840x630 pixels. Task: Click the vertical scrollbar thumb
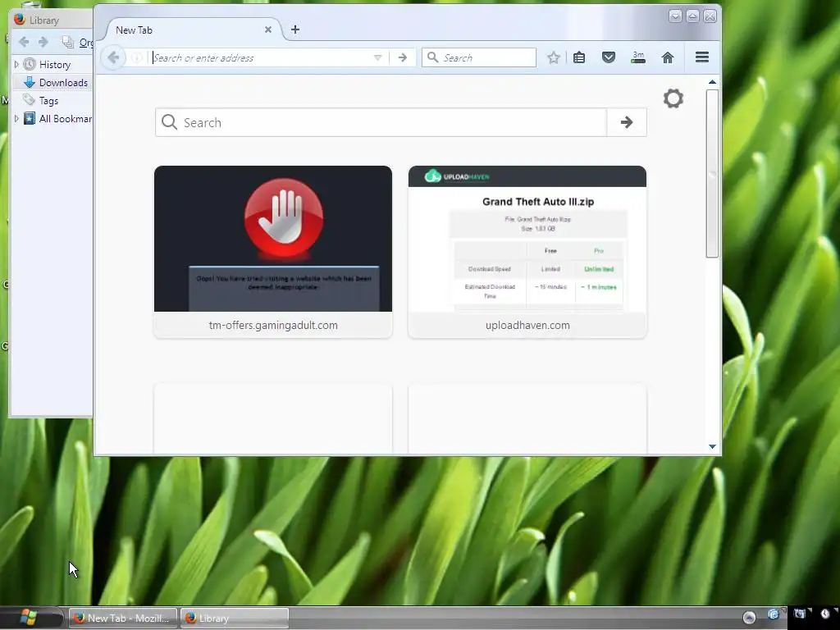coord(712,174)
